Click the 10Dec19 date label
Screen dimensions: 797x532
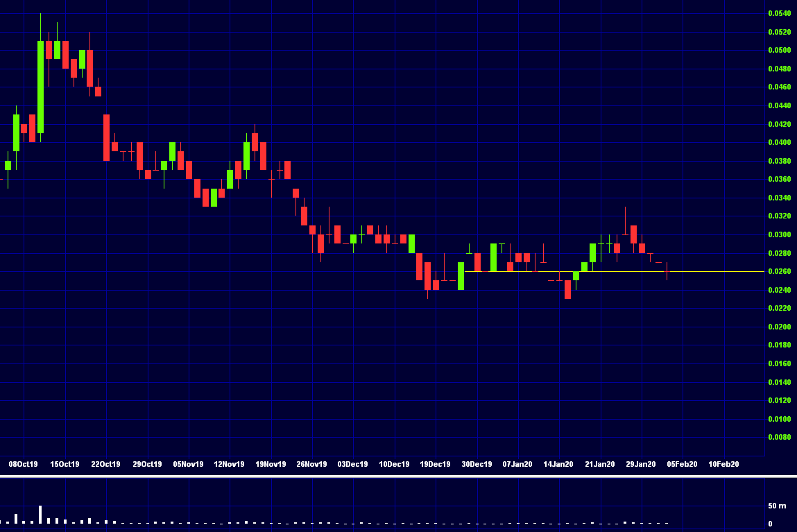pos(395,465)
